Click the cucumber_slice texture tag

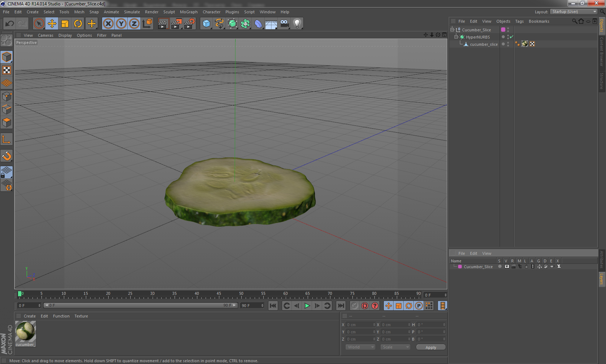coord(525,44)
